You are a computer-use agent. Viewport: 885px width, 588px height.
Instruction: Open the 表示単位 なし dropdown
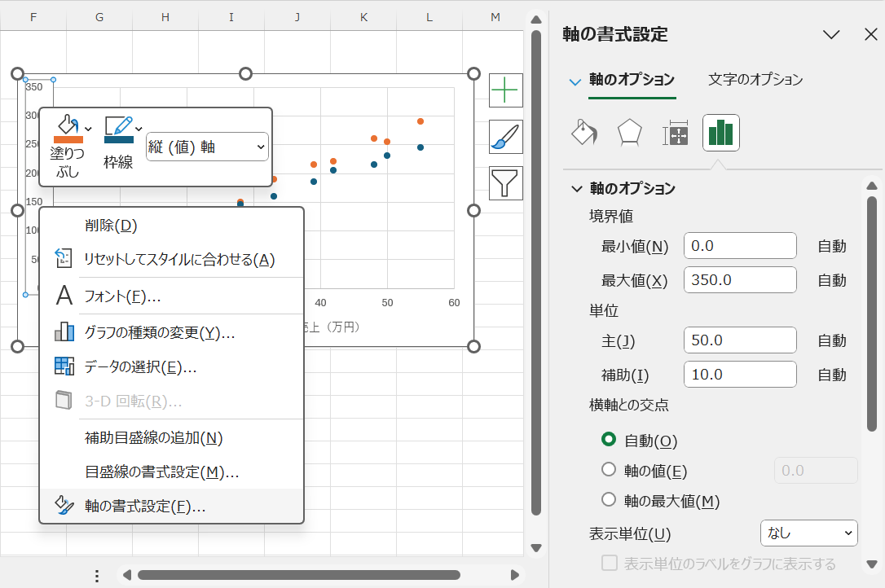[x=808, y=533]
